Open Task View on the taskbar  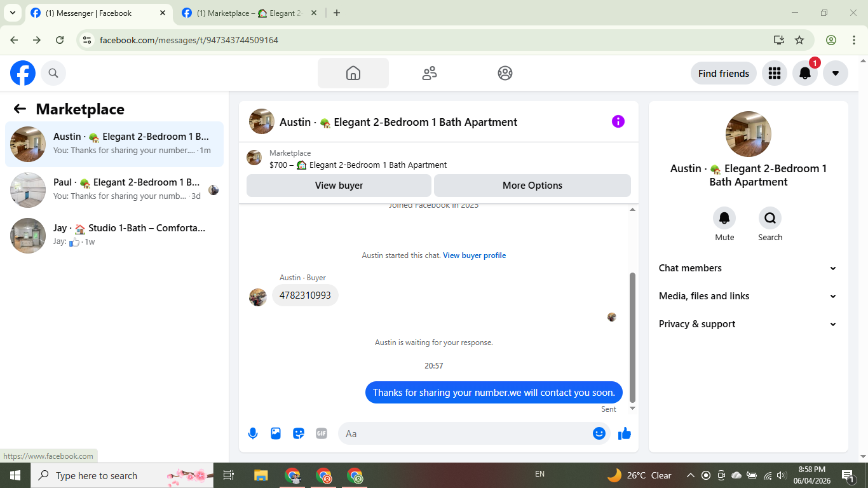point(229,475)
